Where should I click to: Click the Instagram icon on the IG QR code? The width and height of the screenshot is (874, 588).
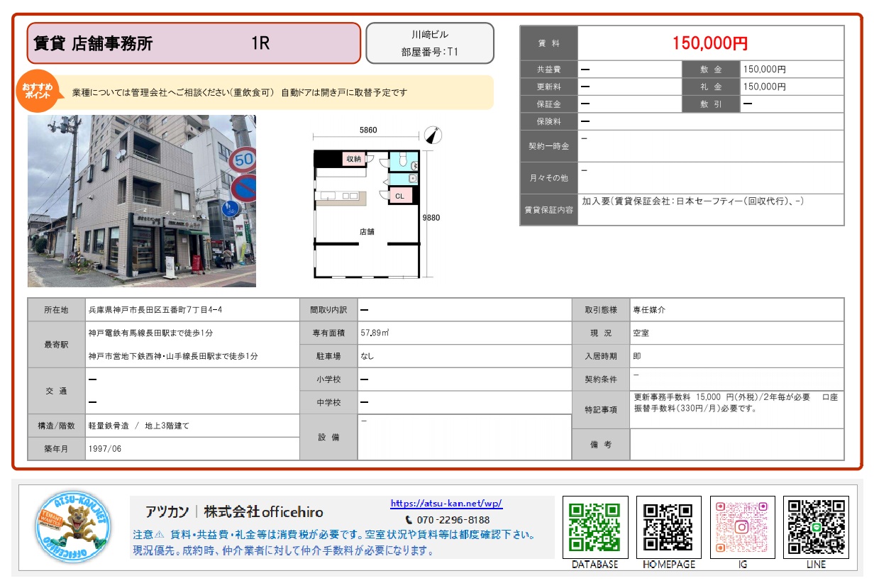[743, 526]
